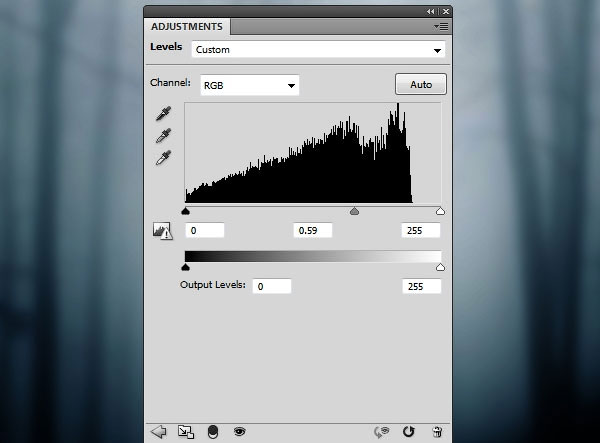Select the ADJUSTMENTS tab

(187, 26)
